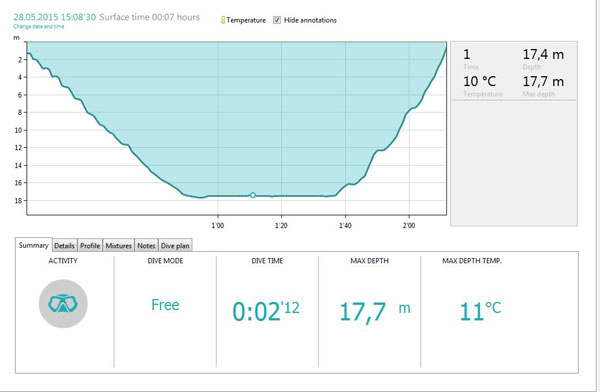Toggle the Hide annotations checkbox

click(277, 20)
